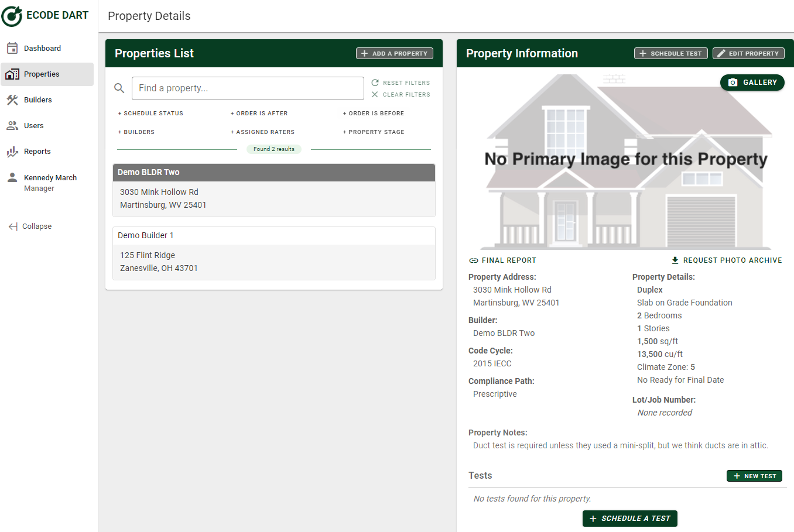Expand the Builders filter
Viewport: 794px width, 532px height.
[136, 132]
